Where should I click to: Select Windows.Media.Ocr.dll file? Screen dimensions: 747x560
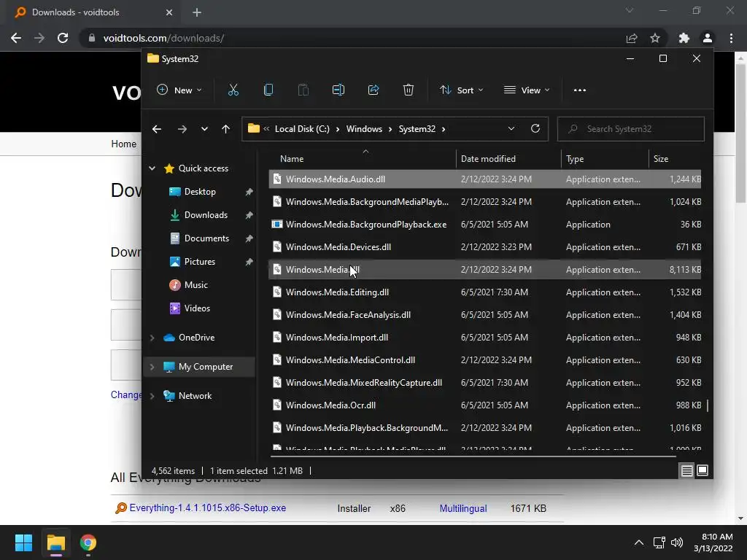pyautogui.click(x=485, y=405)
